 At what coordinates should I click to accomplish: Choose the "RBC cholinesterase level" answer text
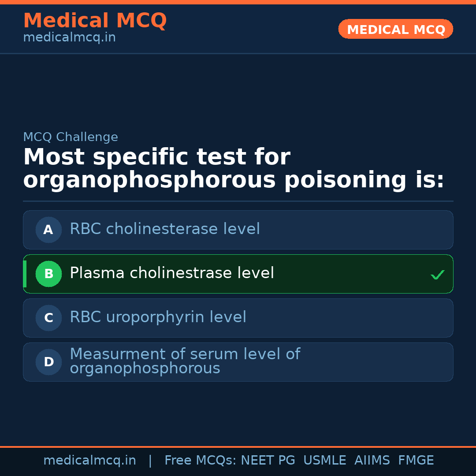[165, 229]
